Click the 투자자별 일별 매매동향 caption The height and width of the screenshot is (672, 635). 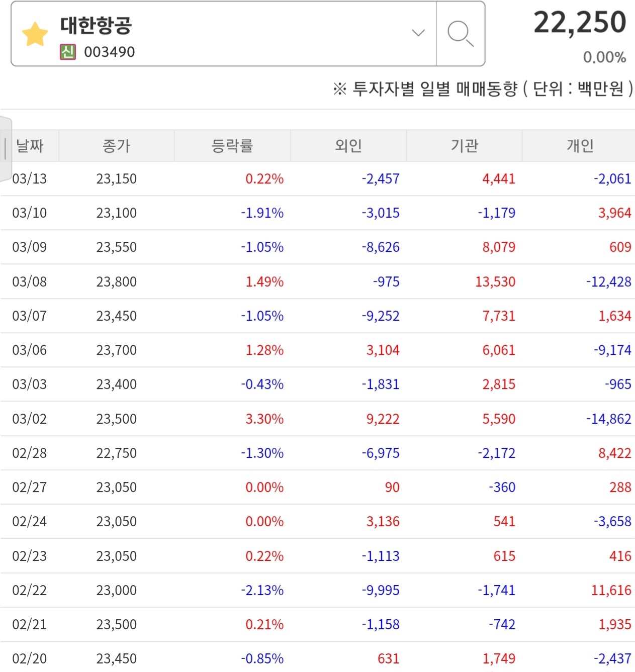[435, 89]
